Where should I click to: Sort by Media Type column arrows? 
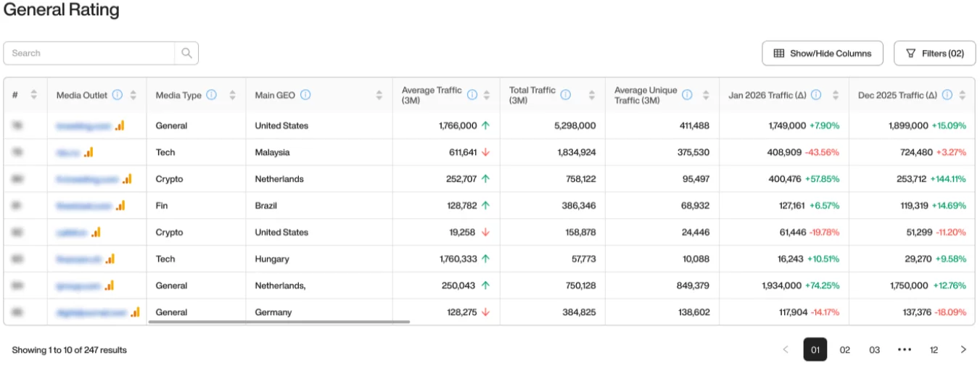(232, 95)
